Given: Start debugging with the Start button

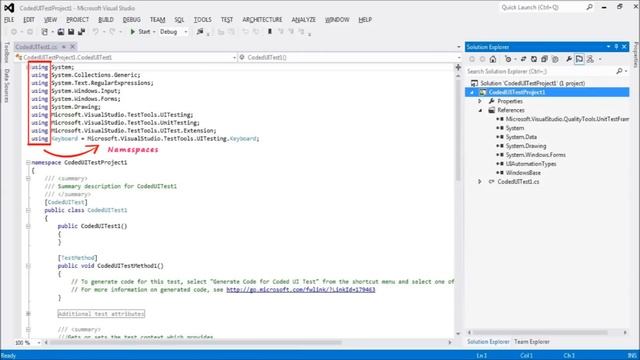Looking at the screenshot, I should pyautogui.click(x=140, y=32).
